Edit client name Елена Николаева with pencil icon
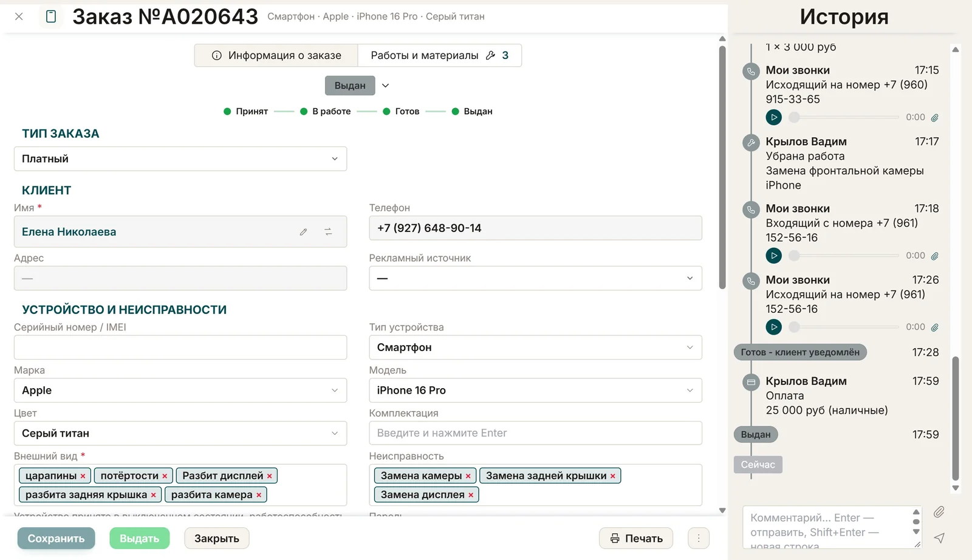 point(303,232)
